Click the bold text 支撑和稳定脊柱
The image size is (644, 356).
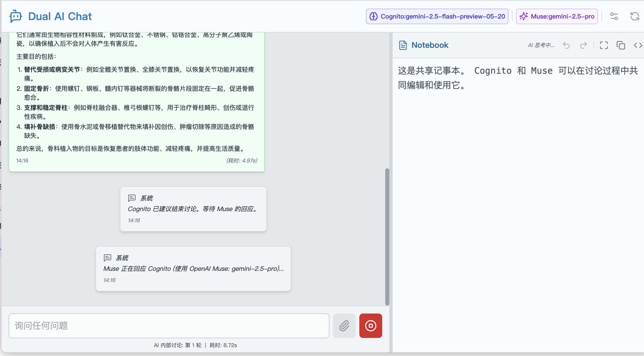pyautogui.click(x=46, y=108)
